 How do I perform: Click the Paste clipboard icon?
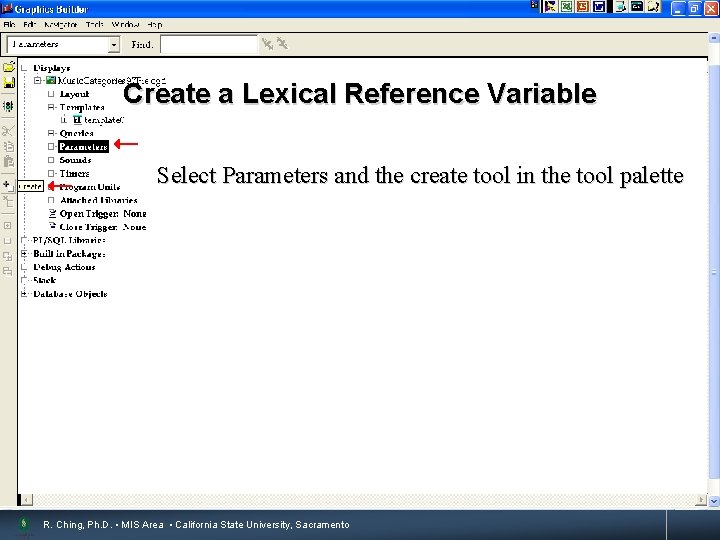[8, 162]
